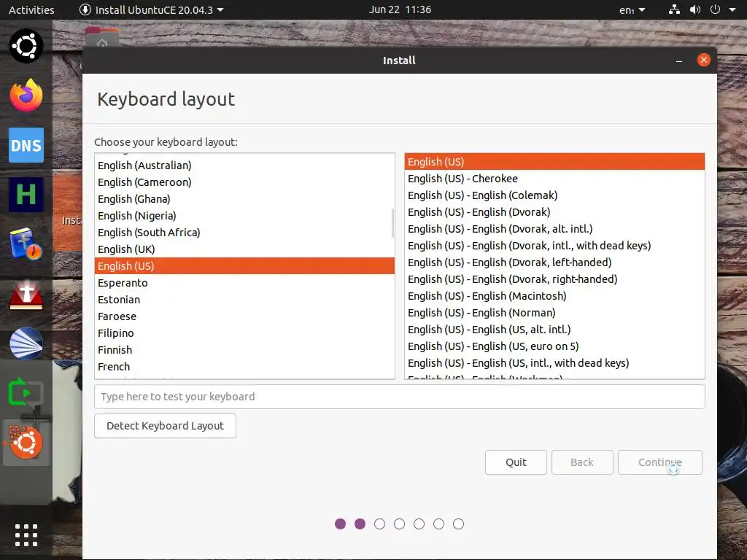Select French layout
Image resolution: width=747 pixels, height=560 pixels.
coord(244,367)
